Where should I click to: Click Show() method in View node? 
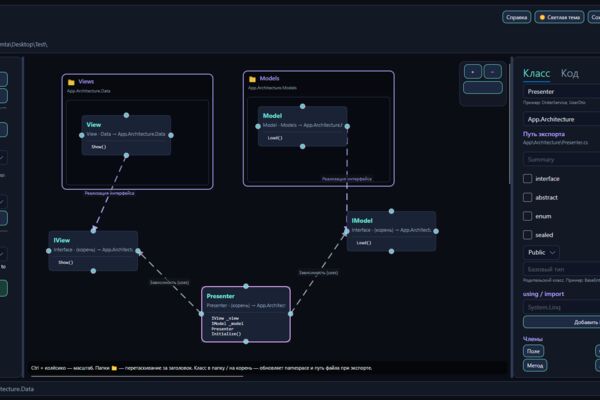(x=98, y=147)
